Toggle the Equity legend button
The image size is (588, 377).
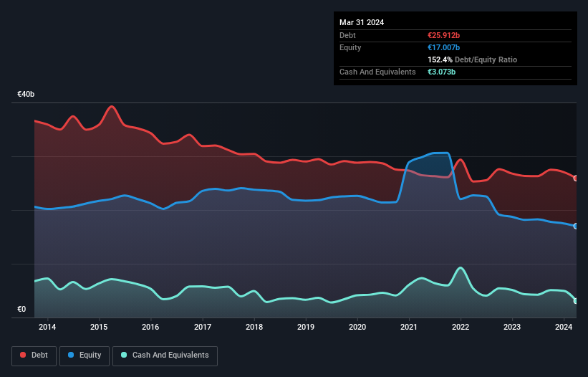pyautogui.click(x=85, y=355)
